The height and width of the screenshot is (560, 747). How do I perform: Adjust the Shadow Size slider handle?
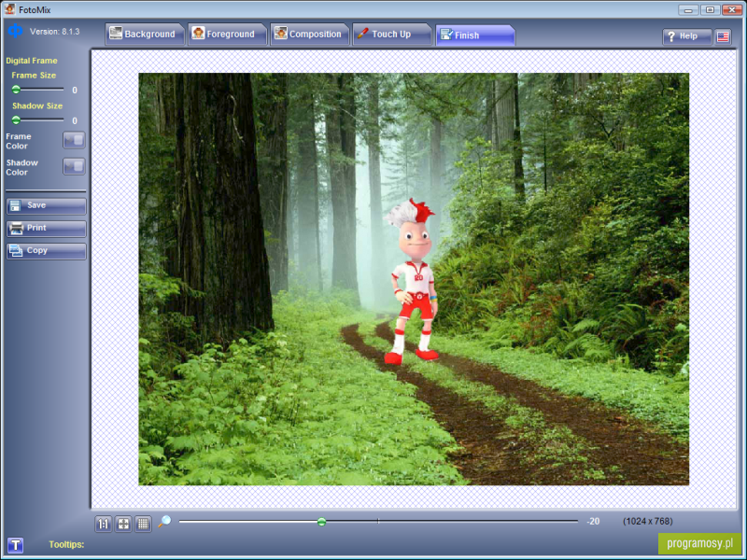(x=16, y=120)
